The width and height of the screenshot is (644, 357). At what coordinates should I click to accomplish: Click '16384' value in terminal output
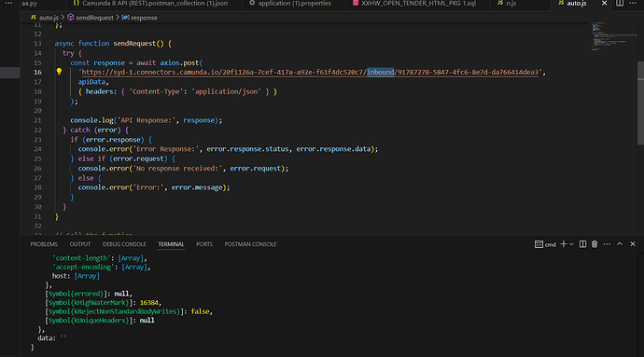coord(148,303)
